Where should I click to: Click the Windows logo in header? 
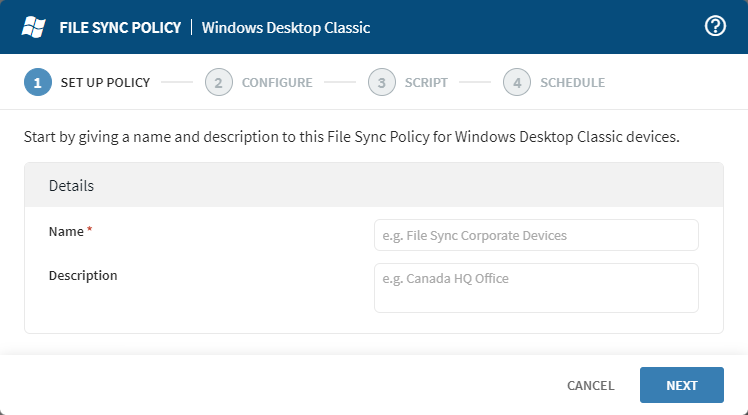[34, 27]
